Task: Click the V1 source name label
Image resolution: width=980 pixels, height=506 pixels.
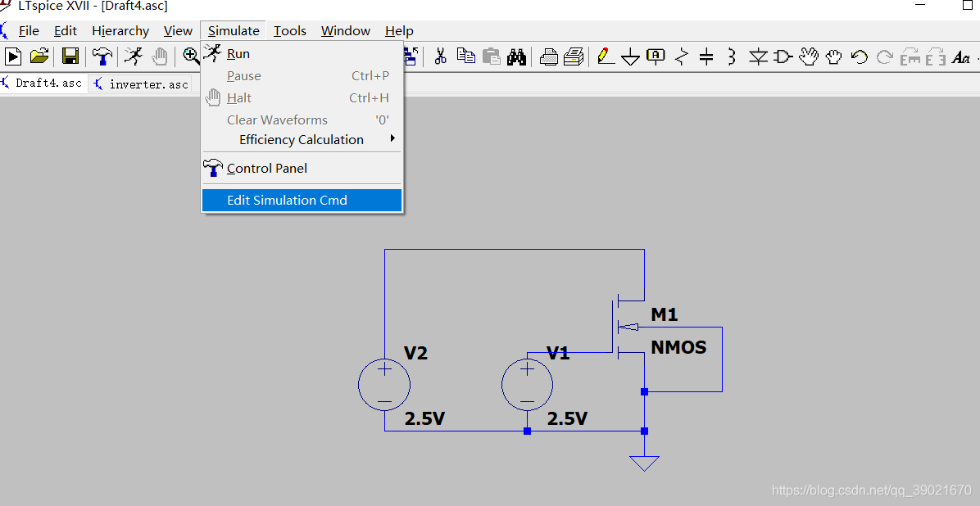Action: point(558,353)
